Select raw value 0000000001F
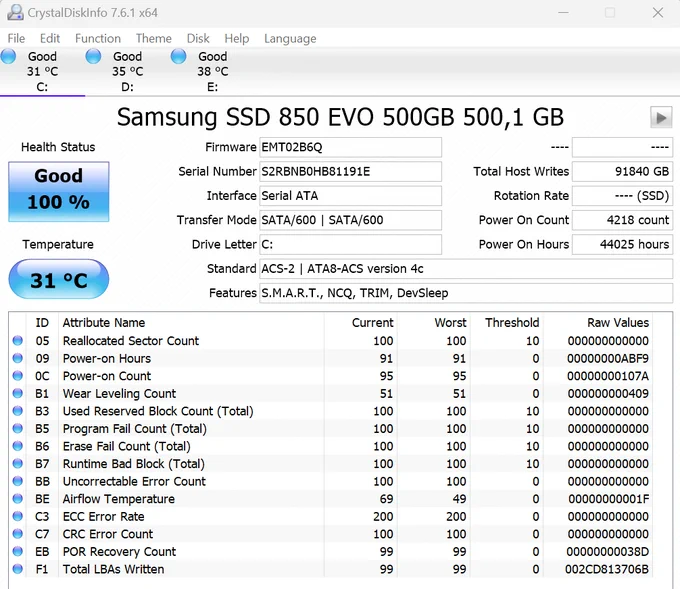Viewport: 680px width, 589px height. (x=609, y=499)
